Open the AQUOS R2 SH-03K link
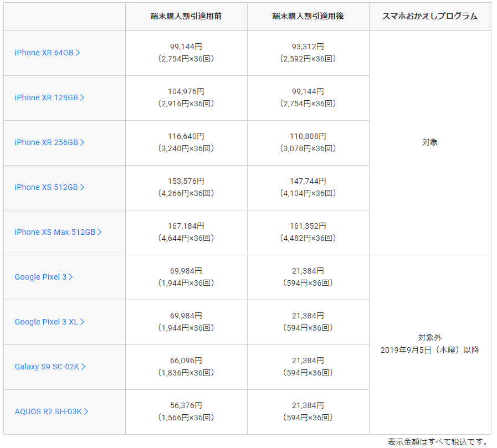 [x=52, y=411]
